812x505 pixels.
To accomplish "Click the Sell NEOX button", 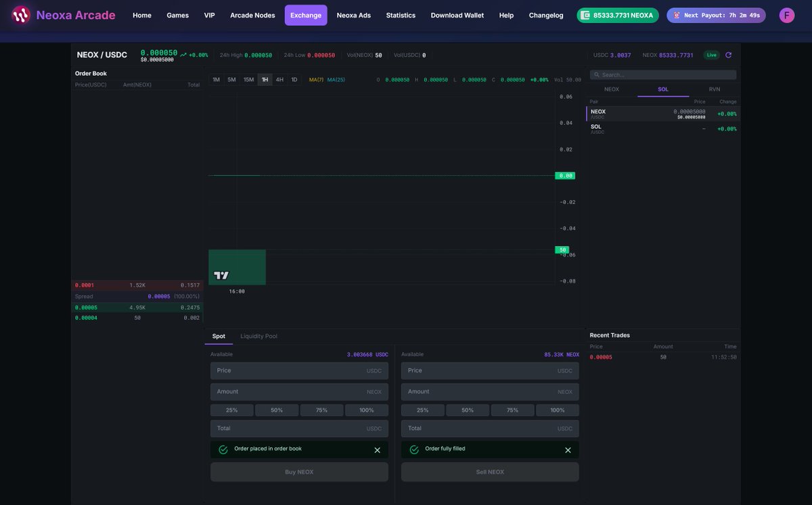I will [x=490, y=472].
